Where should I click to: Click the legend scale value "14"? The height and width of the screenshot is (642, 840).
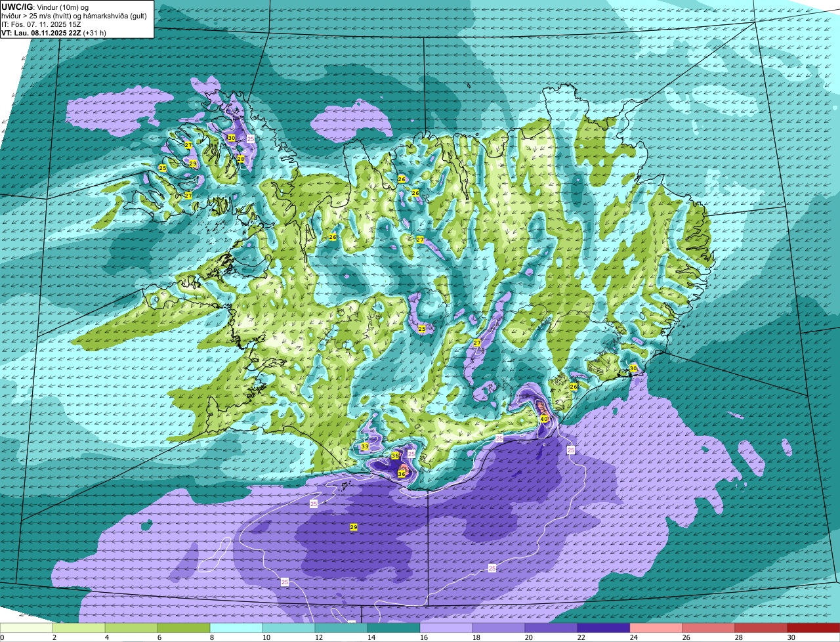pos(371,637)
